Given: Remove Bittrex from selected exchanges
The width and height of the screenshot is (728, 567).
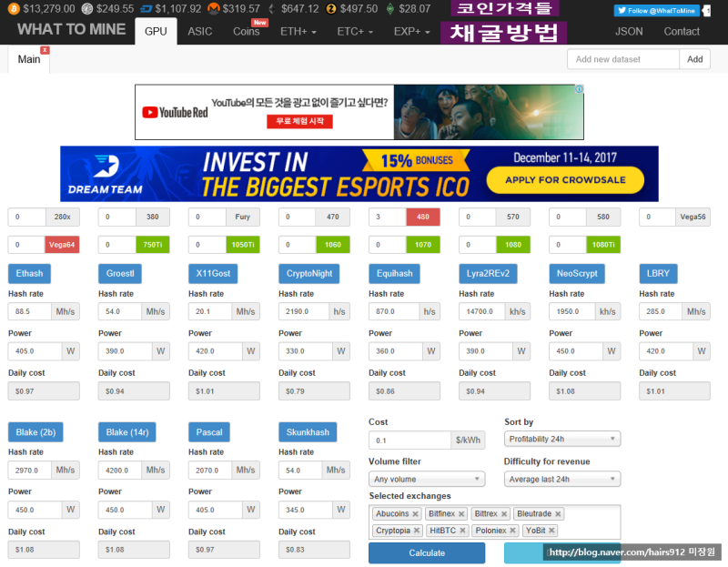Looking at the screenshot, I should point(504,514).
